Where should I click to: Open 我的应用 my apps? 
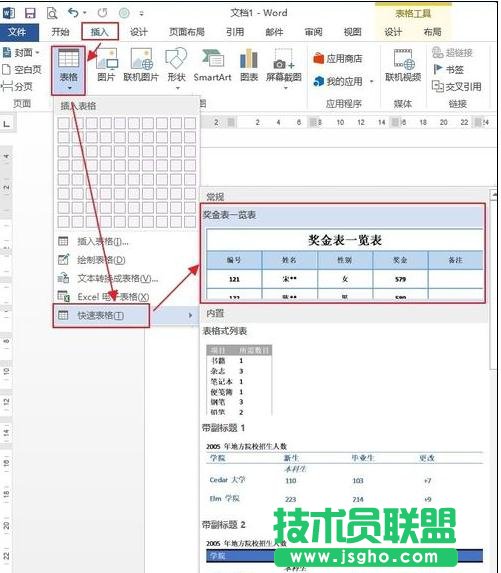tap(338, 81)
